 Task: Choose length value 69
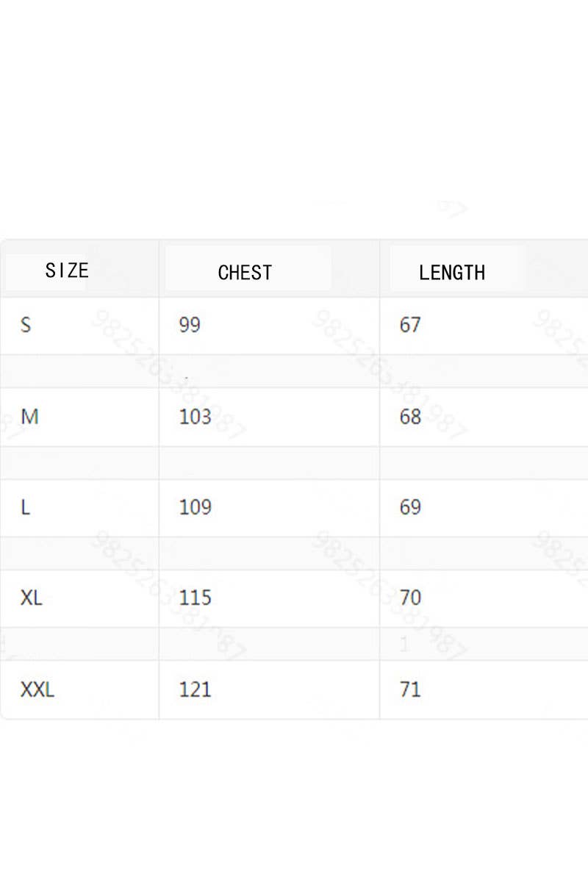tap(410, 507)
